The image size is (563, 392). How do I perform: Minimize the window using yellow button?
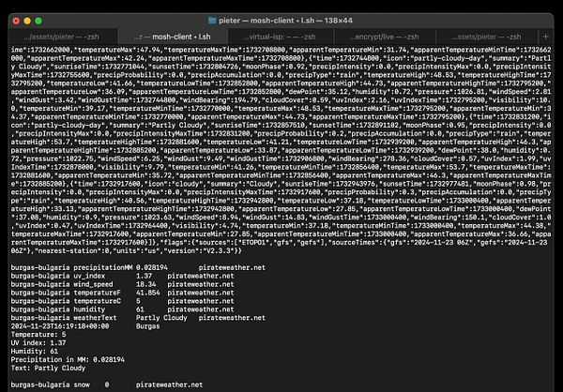coord(27,21)
